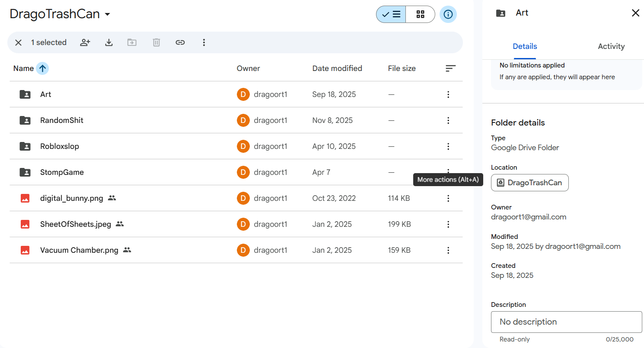Select the Details tab

525,46
